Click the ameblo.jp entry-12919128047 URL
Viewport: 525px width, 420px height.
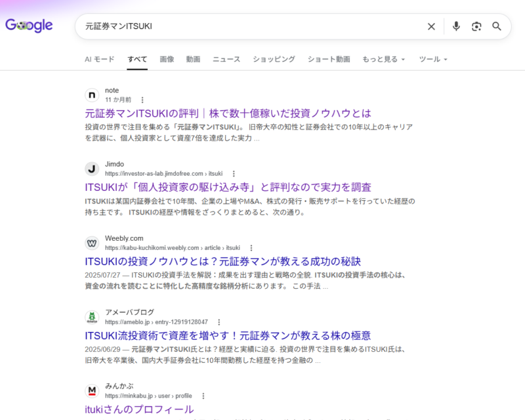pyautogui.click(x=156, y=322)
